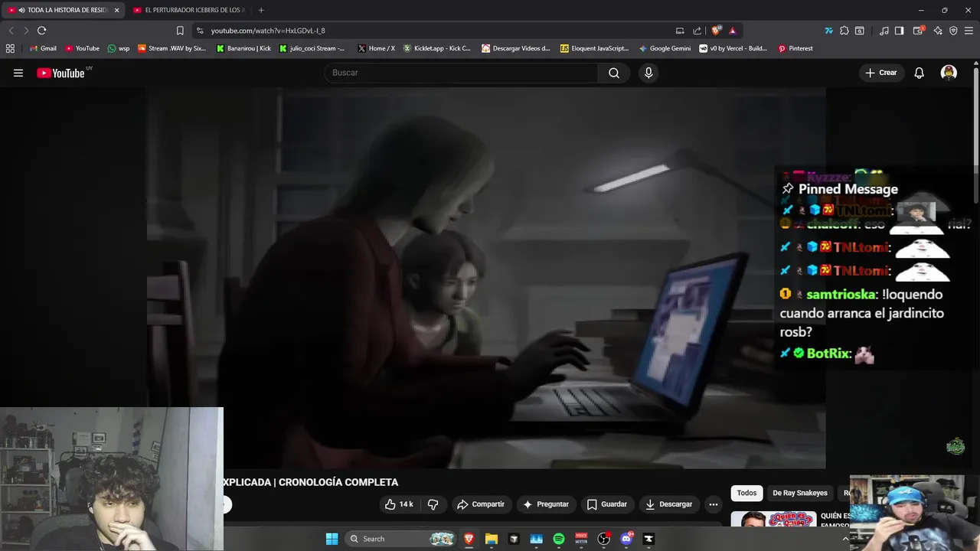Open Brave Rewards triangle icon
Image resolution: width=980 pixels, height=551 pixels.
pos(733,31)
